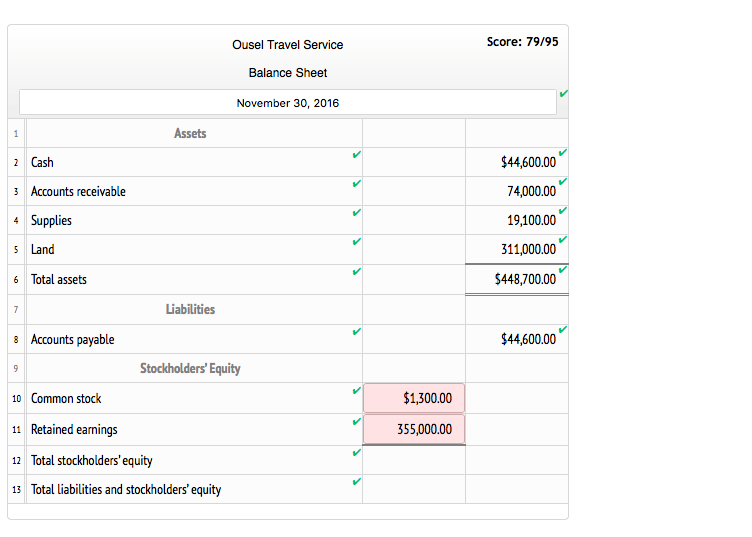The image size is (752, 537).
Task: Select the Cash amount $44,600.00 cell
Action: coord(516,163)
